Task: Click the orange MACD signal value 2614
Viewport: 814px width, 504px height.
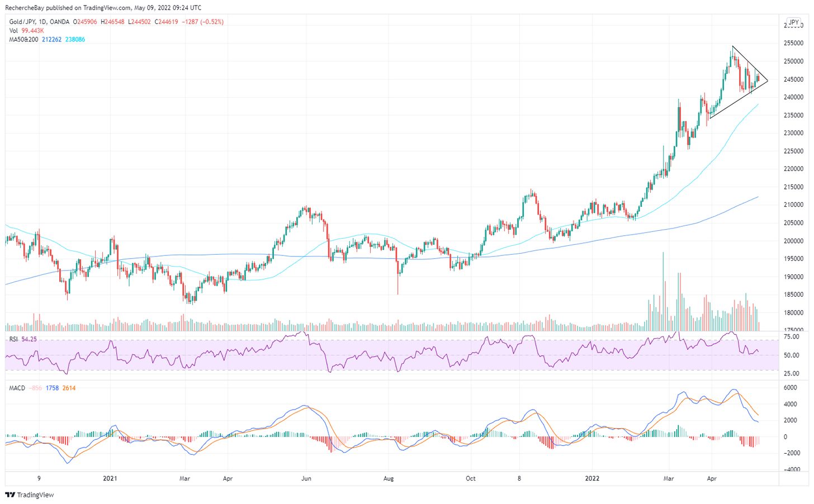Action: click(69, 388)
